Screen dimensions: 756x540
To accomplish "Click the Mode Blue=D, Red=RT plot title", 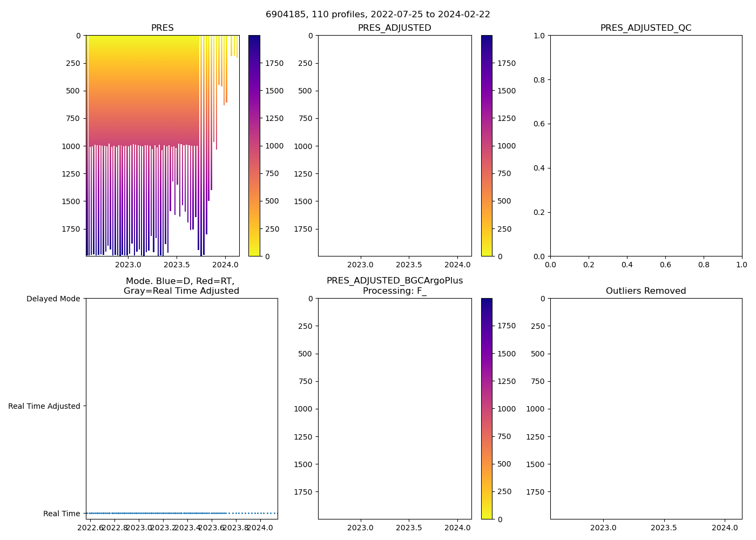I will point(181,286).
